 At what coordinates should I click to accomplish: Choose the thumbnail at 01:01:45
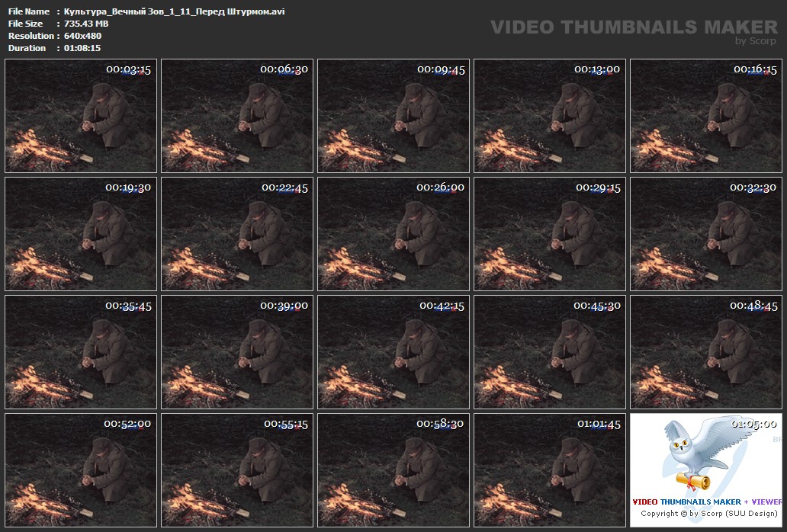[550, 470]
